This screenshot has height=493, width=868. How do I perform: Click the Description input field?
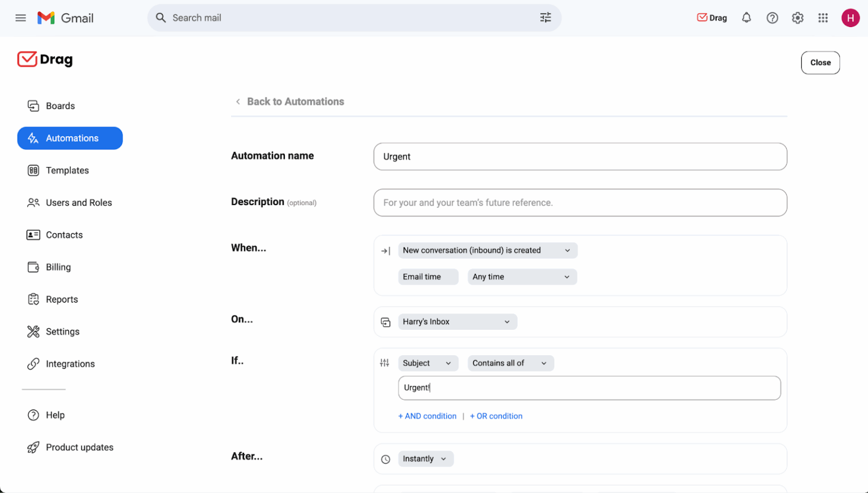point(580,203)
